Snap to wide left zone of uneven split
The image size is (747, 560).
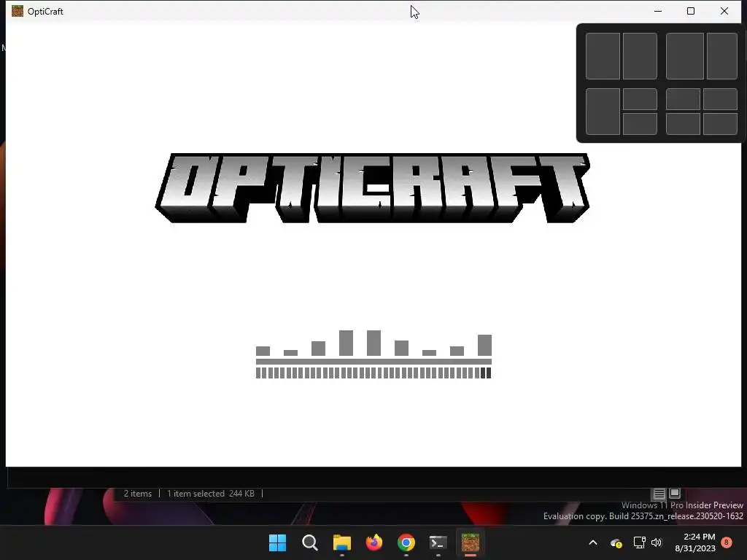pos(684,56)
